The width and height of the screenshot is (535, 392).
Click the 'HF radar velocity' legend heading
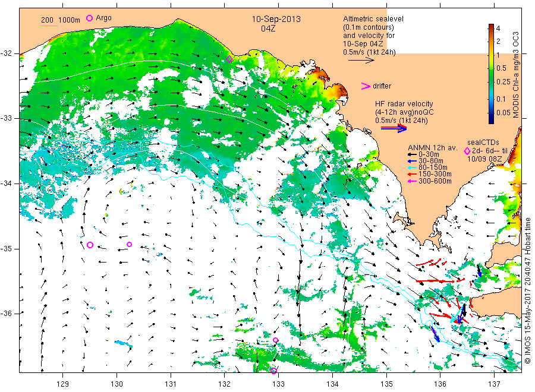404,103
